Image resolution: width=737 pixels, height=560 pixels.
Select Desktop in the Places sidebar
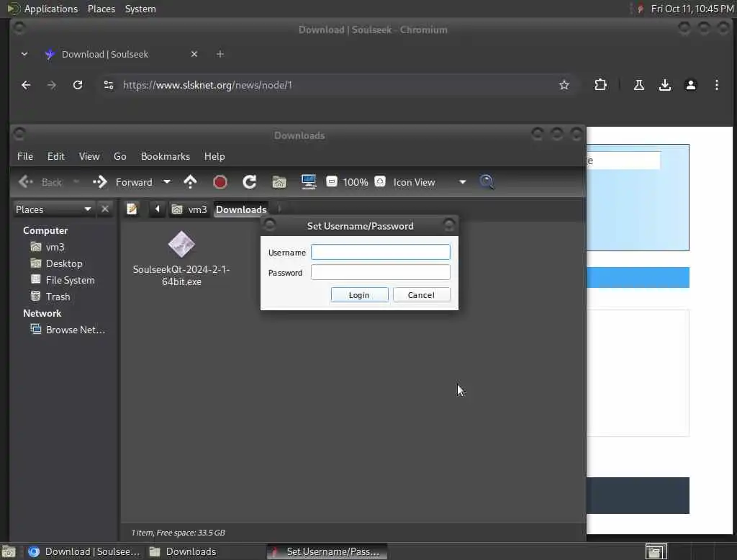point(64,263)
